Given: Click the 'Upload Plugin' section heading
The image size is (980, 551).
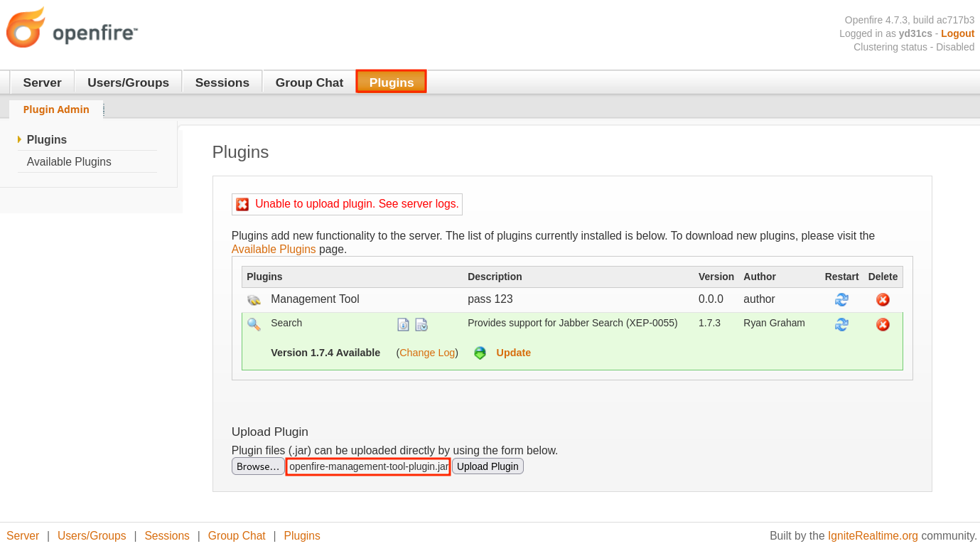Looking at the screenshot, I should click(270, 432).
